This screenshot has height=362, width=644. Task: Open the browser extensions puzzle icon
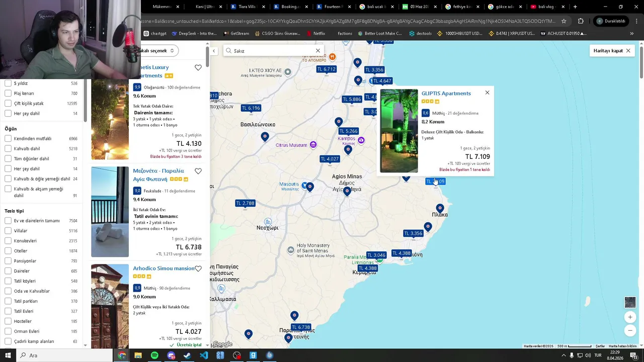pos(581,21)
